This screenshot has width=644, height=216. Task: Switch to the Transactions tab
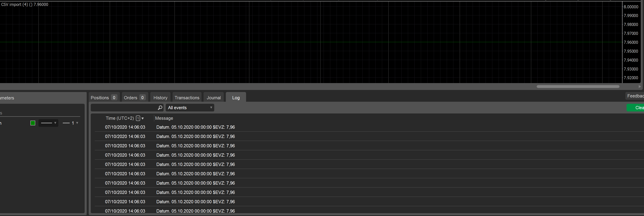click(x=187, y=97)
